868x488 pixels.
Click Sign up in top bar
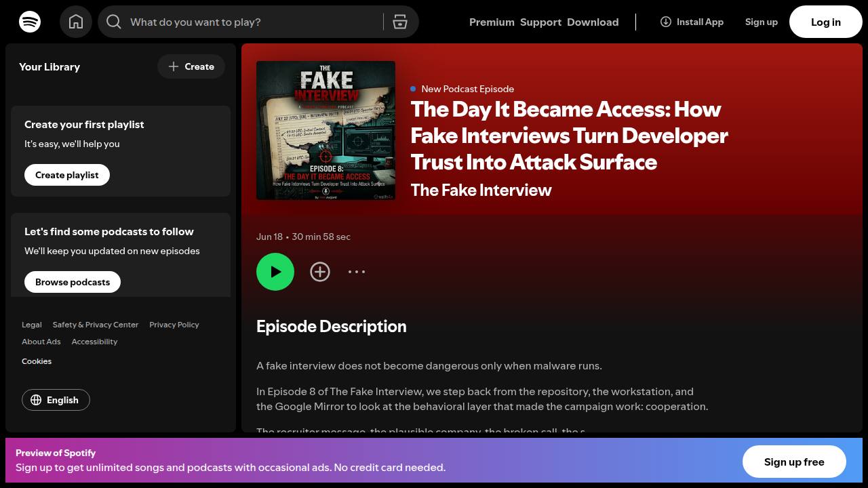pos(761,22)
